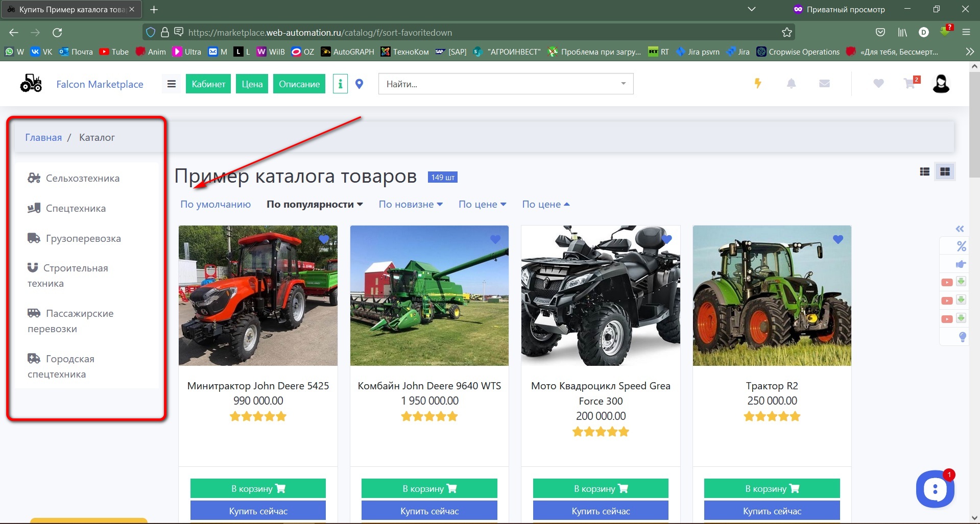Sort По умолчанию
The image size is (980, 524).
(216, 204)
